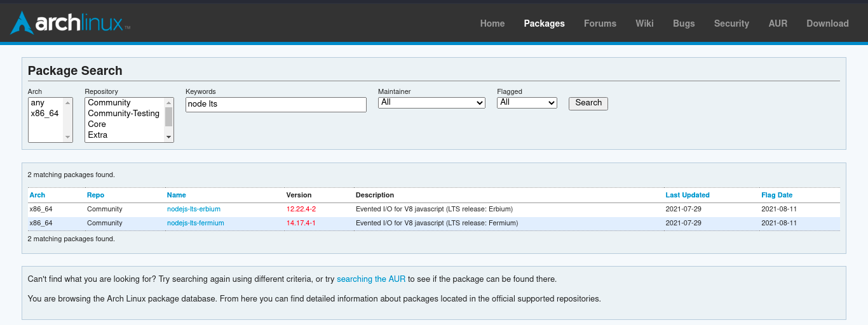Image resolution: width=868 pixels, height=325 pixels.
Task: Click the Erbium description text
Action: pos(434,209)
